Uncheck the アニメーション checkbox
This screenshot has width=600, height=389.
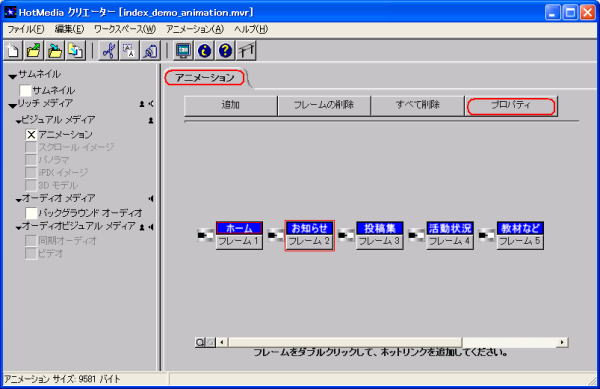coord(31,135)
